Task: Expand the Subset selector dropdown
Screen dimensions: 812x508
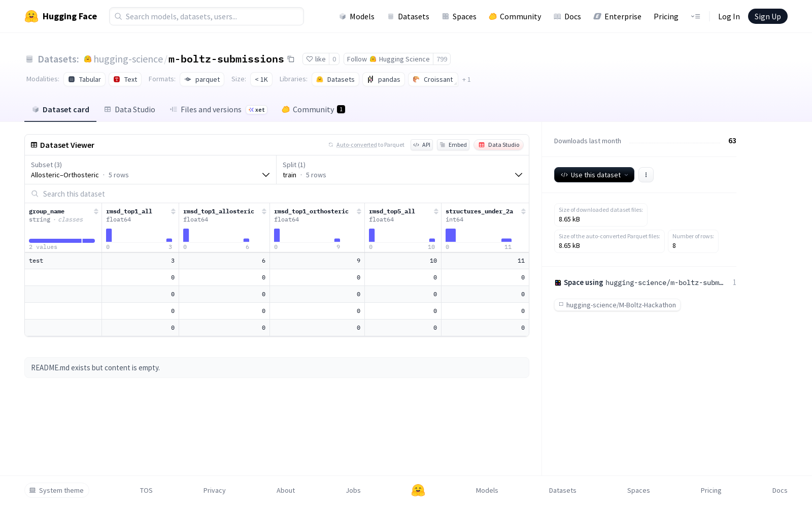Action: tap(150, 170)
